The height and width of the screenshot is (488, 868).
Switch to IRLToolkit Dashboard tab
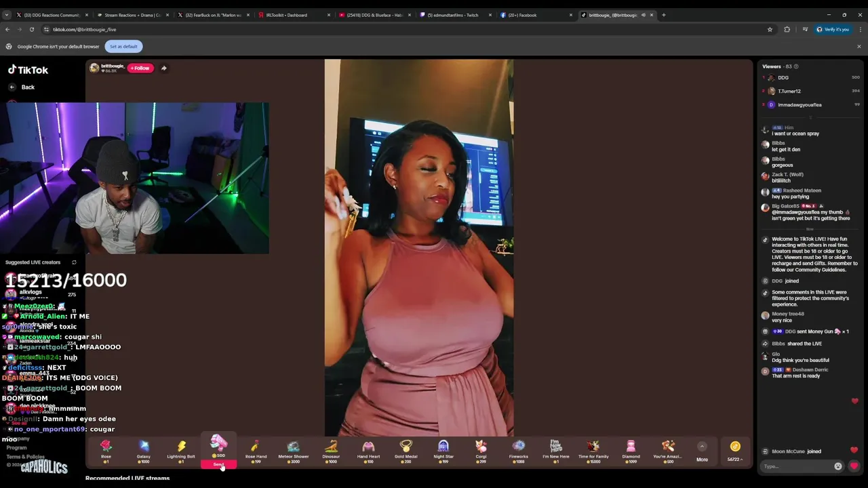coord(294,15)
